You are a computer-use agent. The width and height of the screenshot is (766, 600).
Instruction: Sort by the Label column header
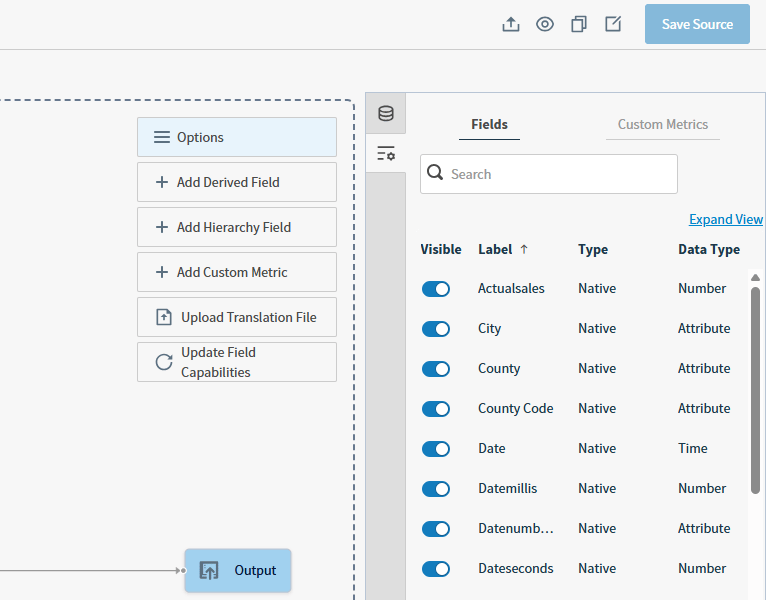click(x=495, y=249)
